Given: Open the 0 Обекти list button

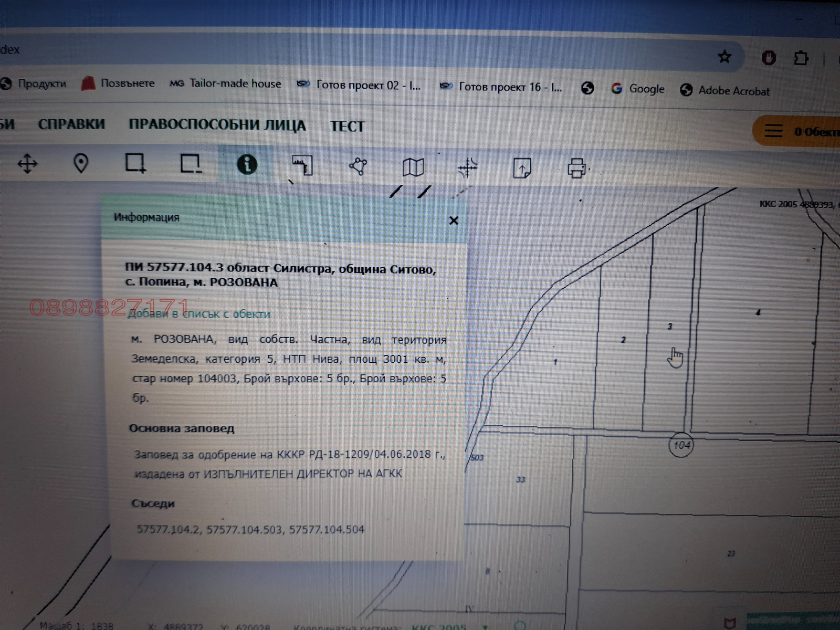Looking at the screenshot, I should tap(797, 131).
